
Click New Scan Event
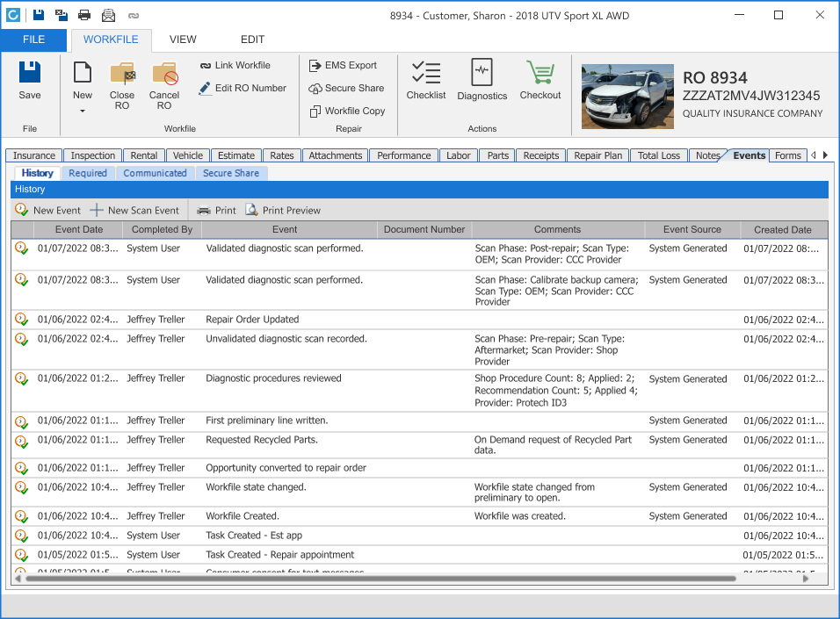pyautogui.click(x=134, y=210)
